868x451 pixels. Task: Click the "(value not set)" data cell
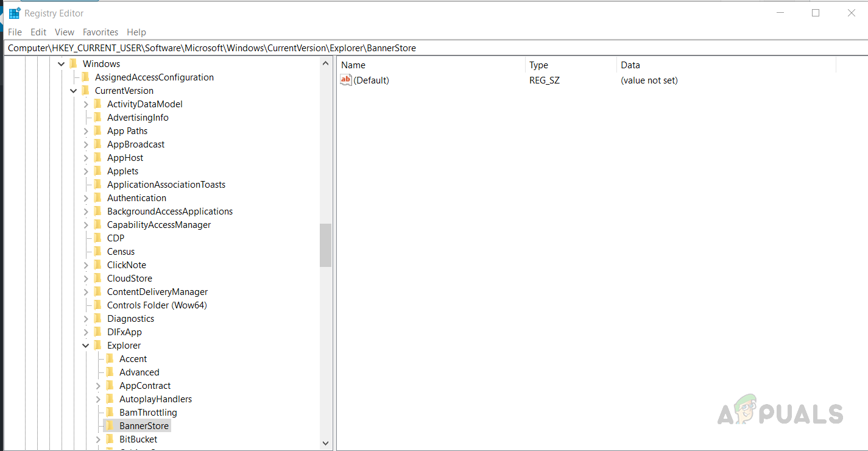coord(649,80)
